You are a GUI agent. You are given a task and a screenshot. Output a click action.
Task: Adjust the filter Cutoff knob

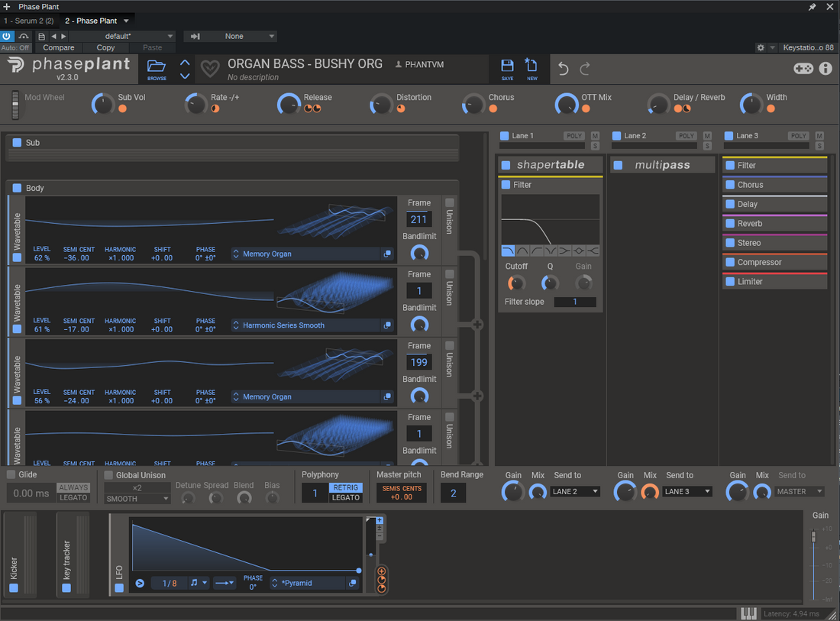[516, 283]
